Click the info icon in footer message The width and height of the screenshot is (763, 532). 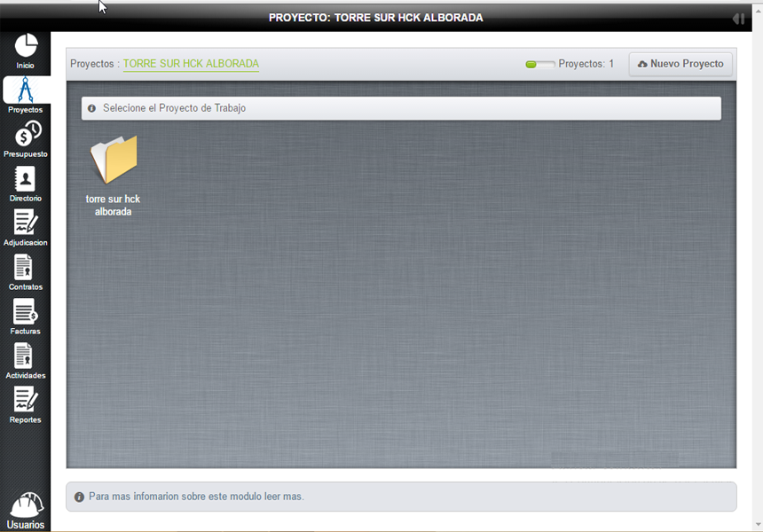click(x=79, y=497)
